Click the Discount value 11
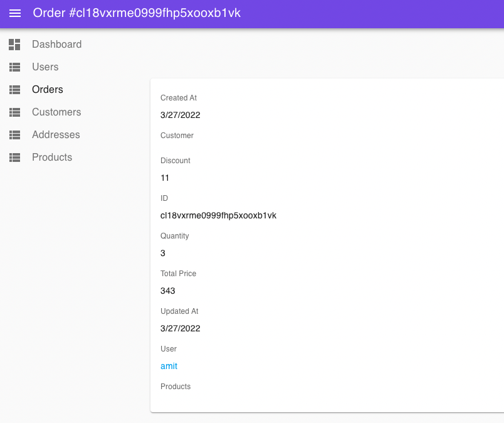504x423 pixels. [x=165, y=178]
